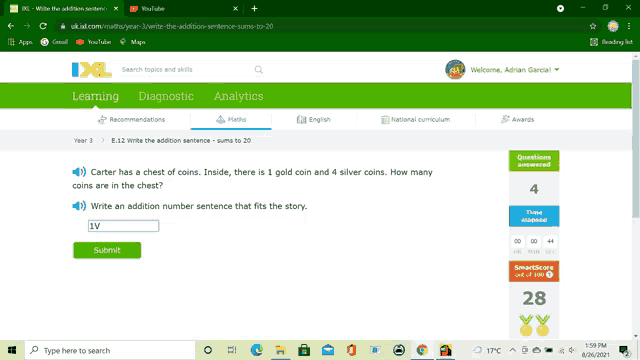Screen dimensions: 640x360
Task: Close the YouTube tab
Action: click(x=236, y=9)
